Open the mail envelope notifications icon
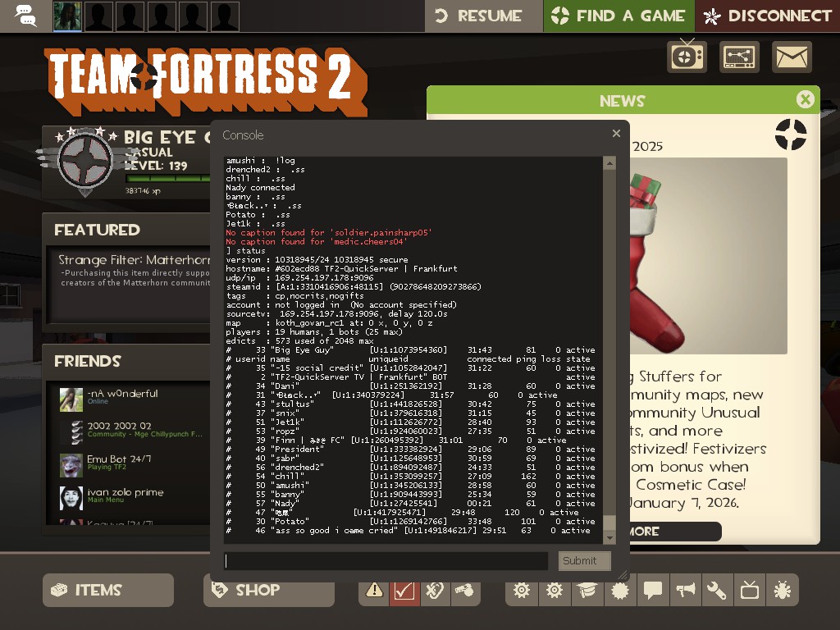The height and width of the screenshot is (630, 840). [792, 57]
